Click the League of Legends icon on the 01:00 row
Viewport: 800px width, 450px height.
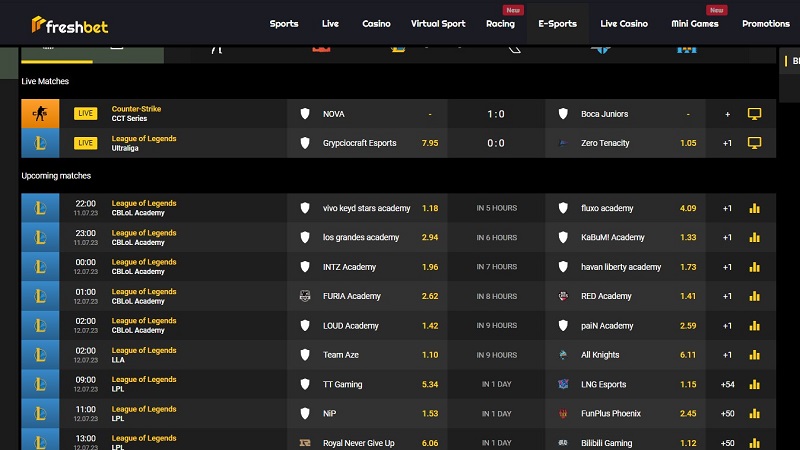[x=40, y=296]
